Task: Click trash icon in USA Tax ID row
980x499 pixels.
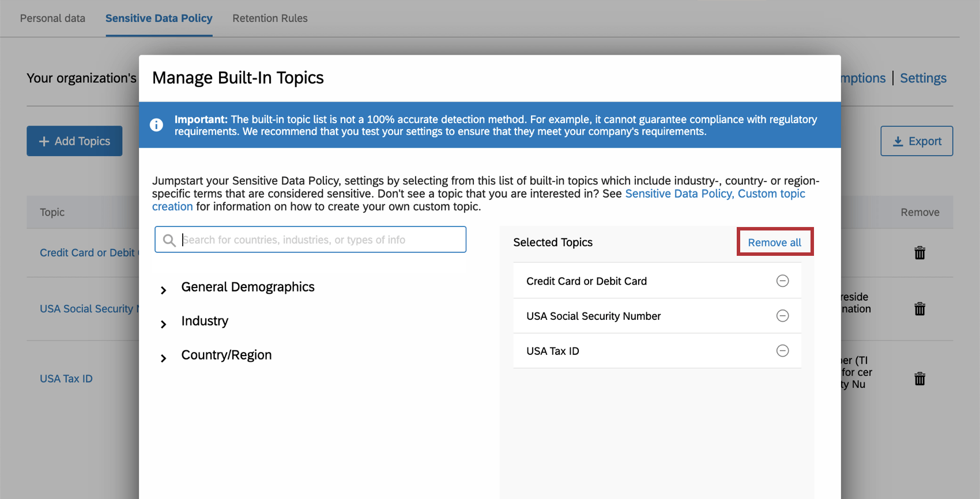Action: 919,379
